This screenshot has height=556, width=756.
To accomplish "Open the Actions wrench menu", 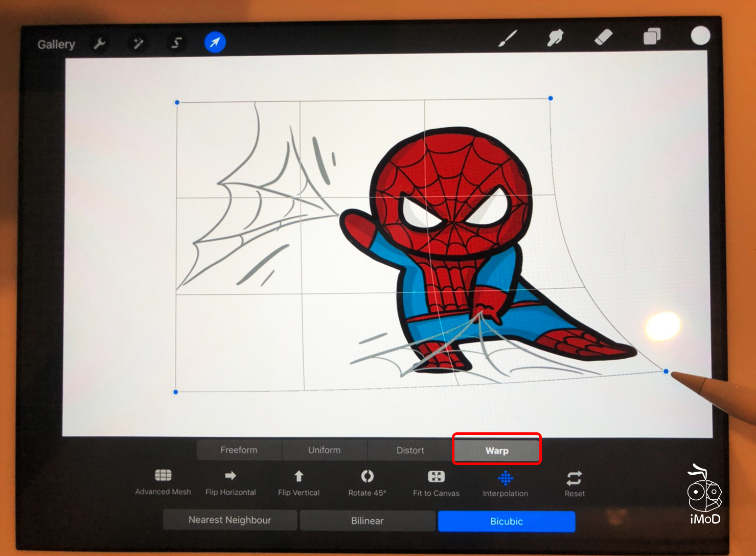I will [x=99, y=44].
